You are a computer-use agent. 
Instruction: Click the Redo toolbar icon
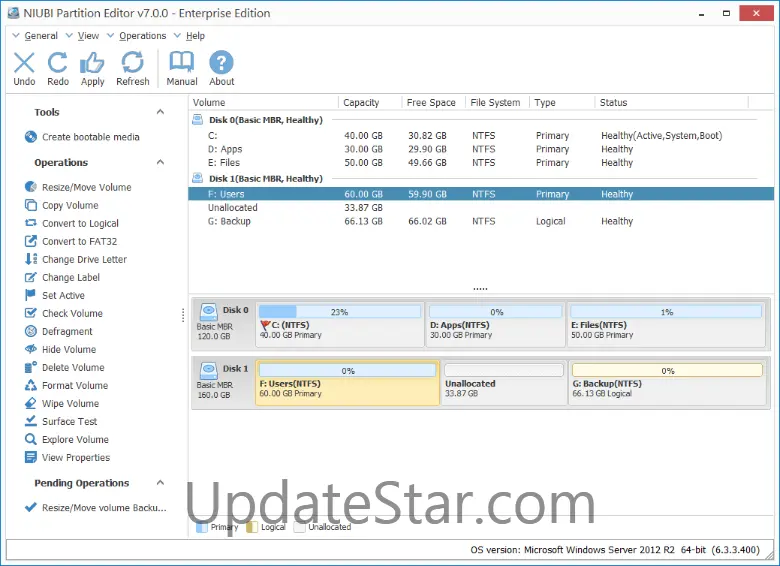pos(58,63)
